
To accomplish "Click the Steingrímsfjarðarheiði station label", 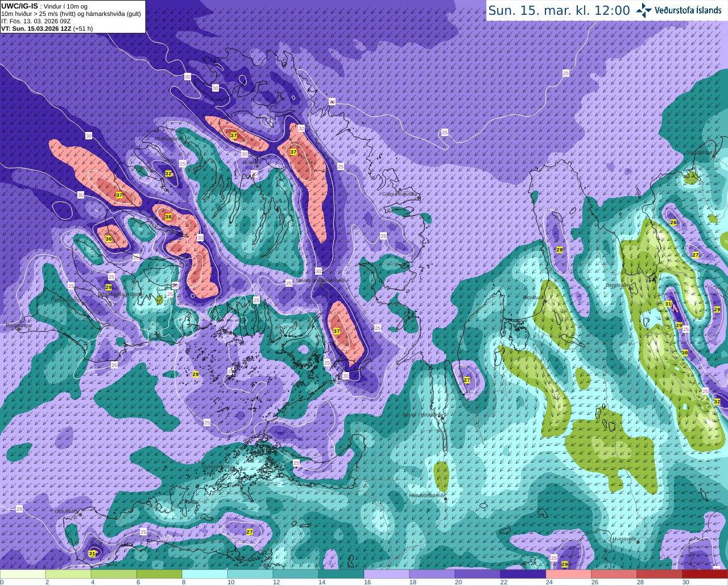I will click(320, 280).
